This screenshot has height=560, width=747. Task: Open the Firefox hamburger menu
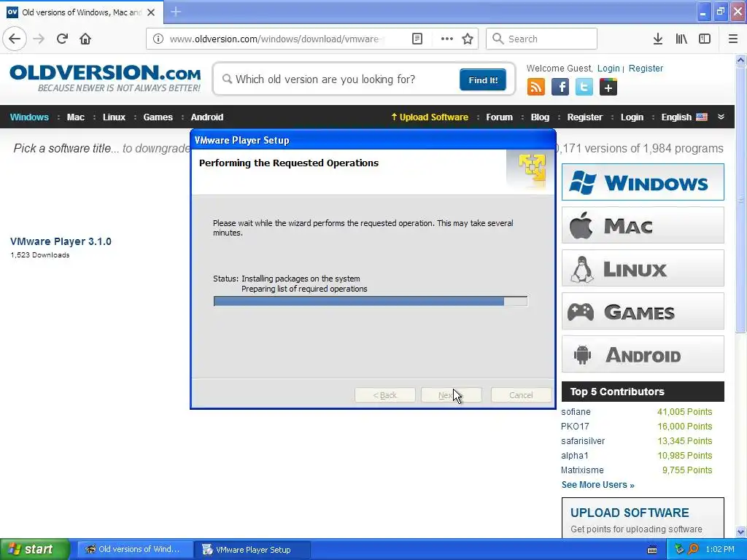click(x=733, y=39)
